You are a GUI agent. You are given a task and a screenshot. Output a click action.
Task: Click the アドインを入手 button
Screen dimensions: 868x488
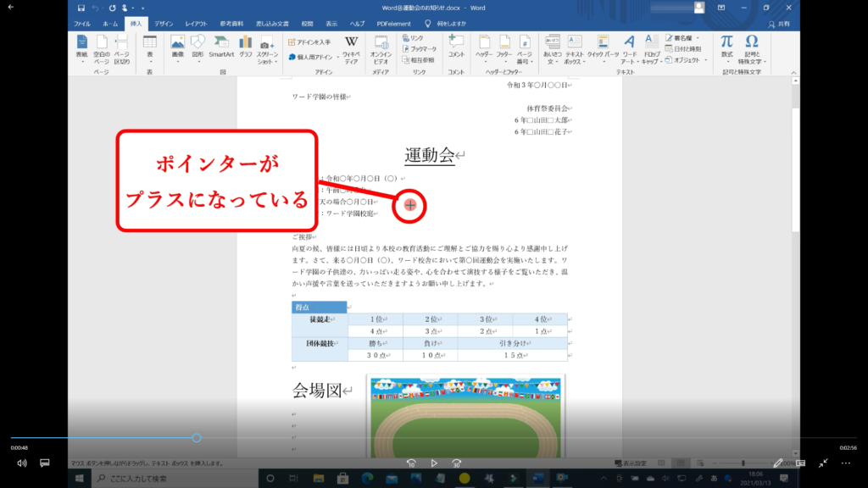pyautogui.click(x=309, y=42)
